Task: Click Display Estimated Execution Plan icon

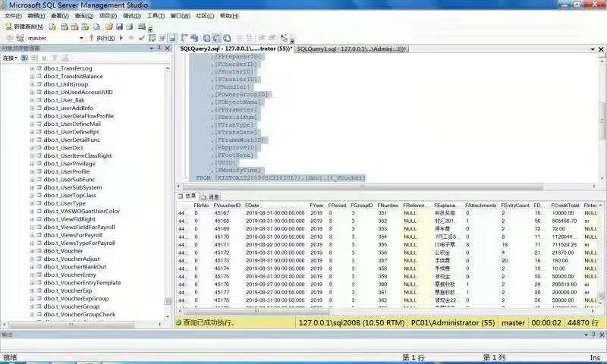Action: pos(153,38)
